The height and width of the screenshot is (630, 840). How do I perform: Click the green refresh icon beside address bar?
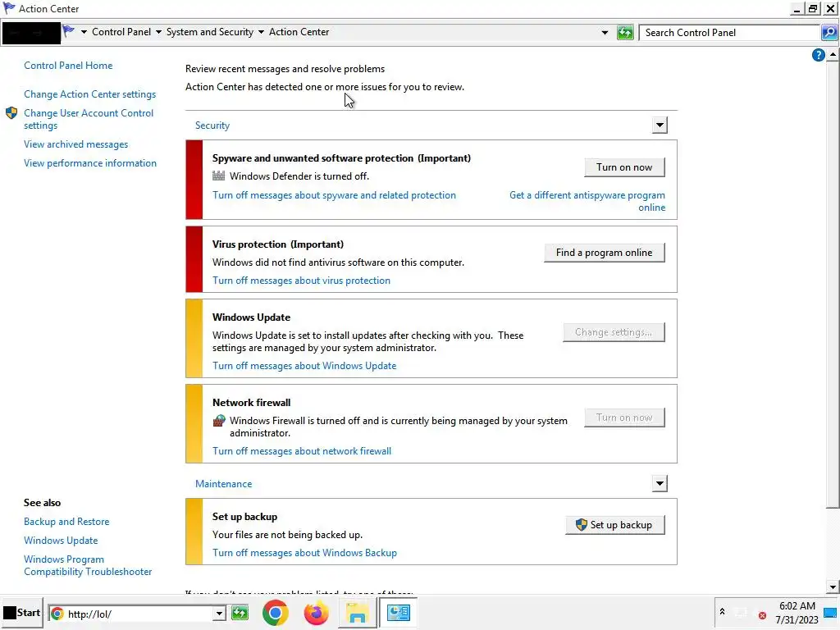[x=624, y=33]
